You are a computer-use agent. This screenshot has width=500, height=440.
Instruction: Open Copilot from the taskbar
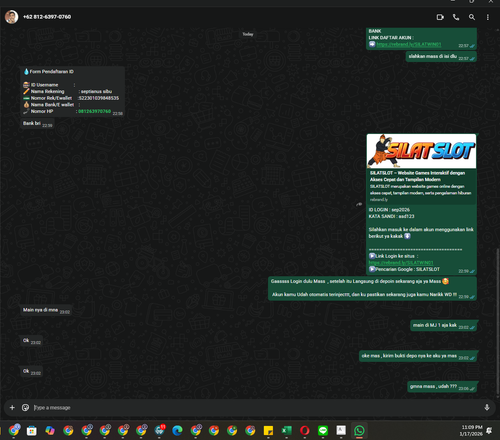(50, 431)
